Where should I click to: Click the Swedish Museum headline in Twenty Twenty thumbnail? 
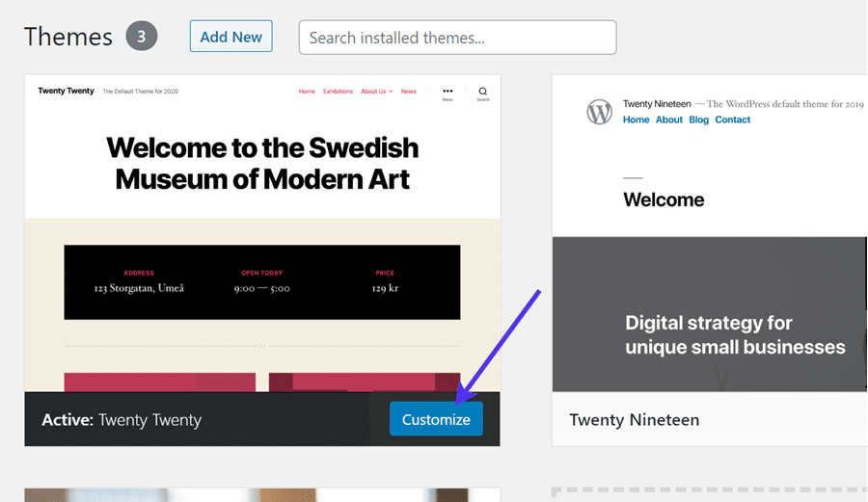(x=262, y=163)
